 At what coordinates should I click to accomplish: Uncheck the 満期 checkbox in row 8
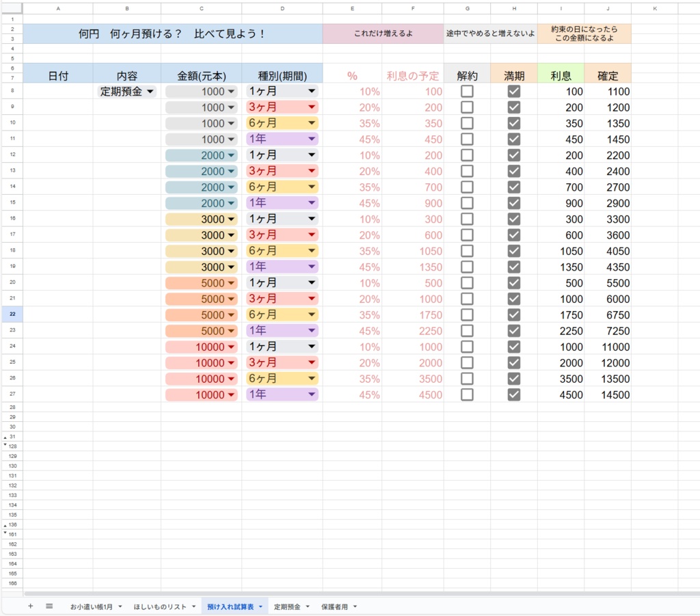click(x=513, y=91)
